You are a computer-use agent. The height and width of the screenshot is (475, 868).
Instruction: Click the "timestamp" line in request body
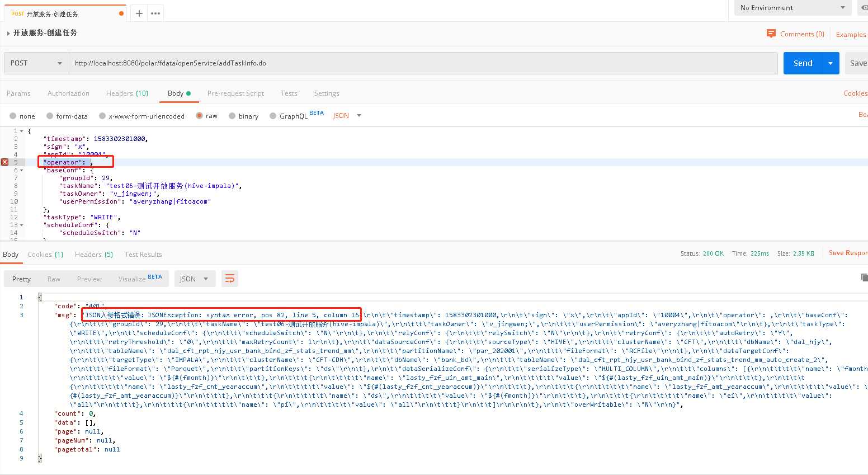[96, 139]
